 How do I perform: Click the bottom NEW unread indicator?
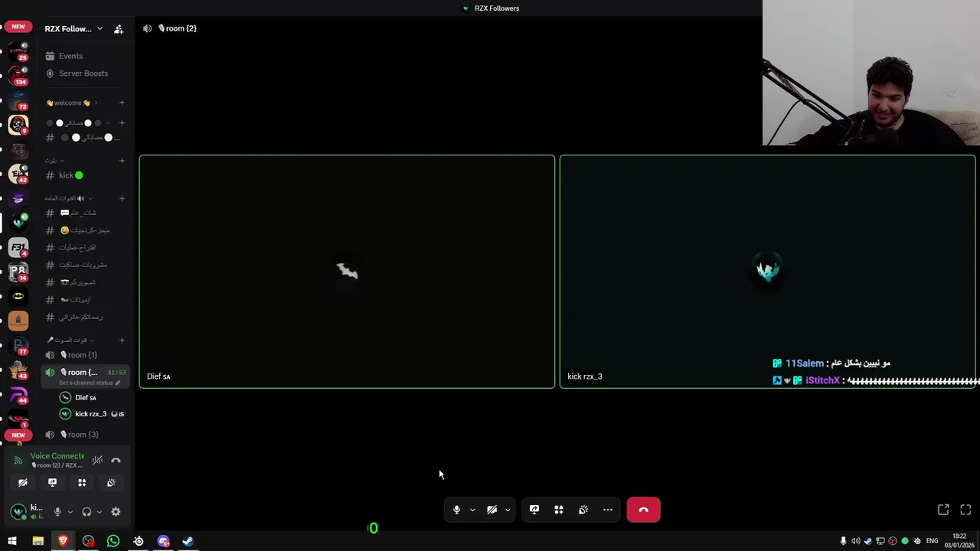tap(18, 435)
